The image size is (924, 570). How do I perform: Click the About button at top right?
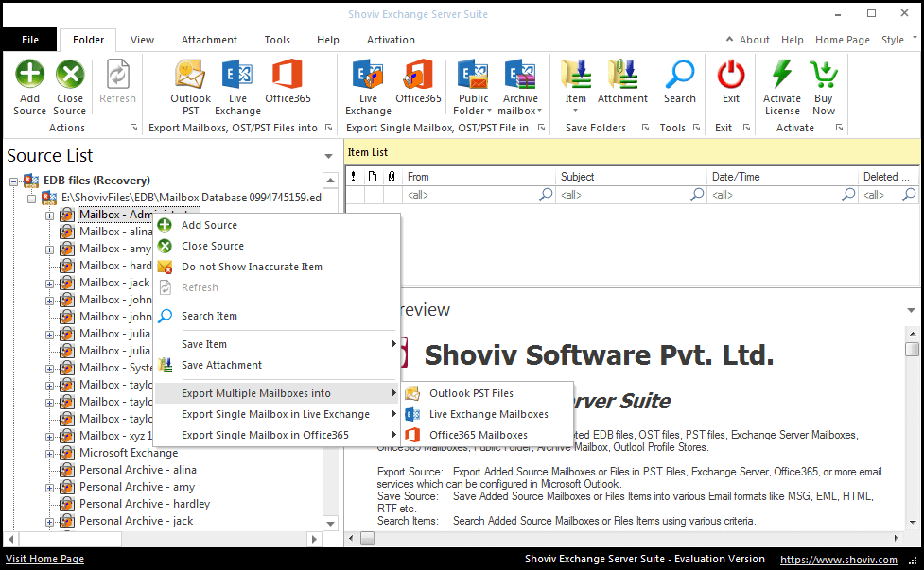point(755,40)
